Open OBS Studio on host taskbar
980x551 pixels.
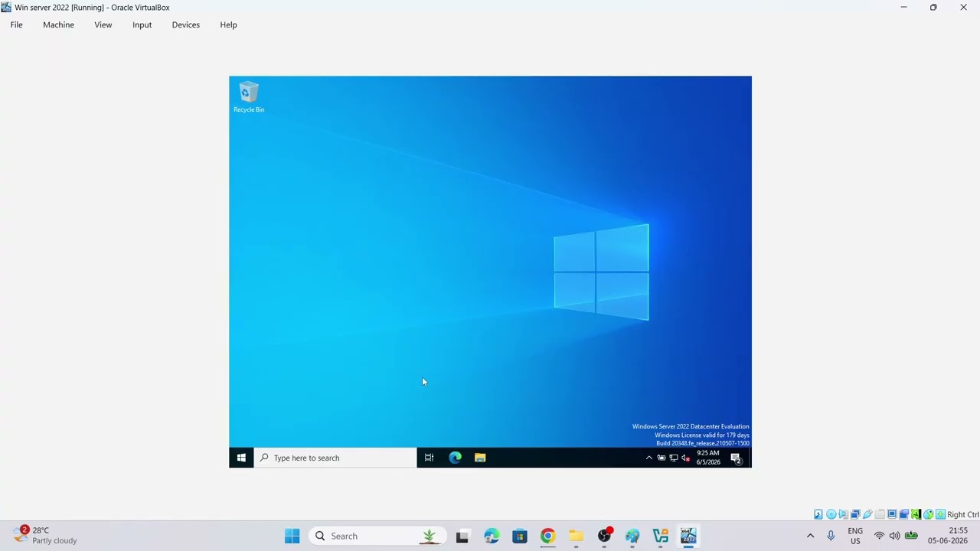604,536
